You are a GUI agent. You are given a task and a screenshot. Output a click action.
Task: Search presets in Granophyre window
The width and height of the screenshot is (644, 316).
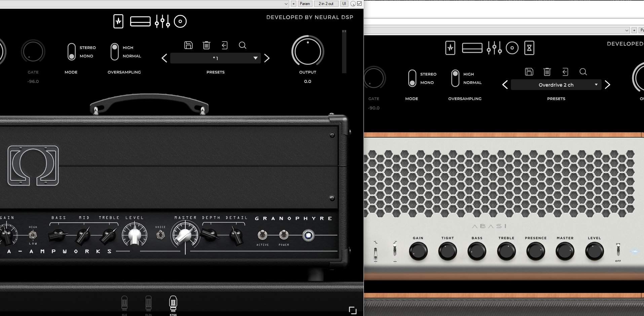point(242,45)
